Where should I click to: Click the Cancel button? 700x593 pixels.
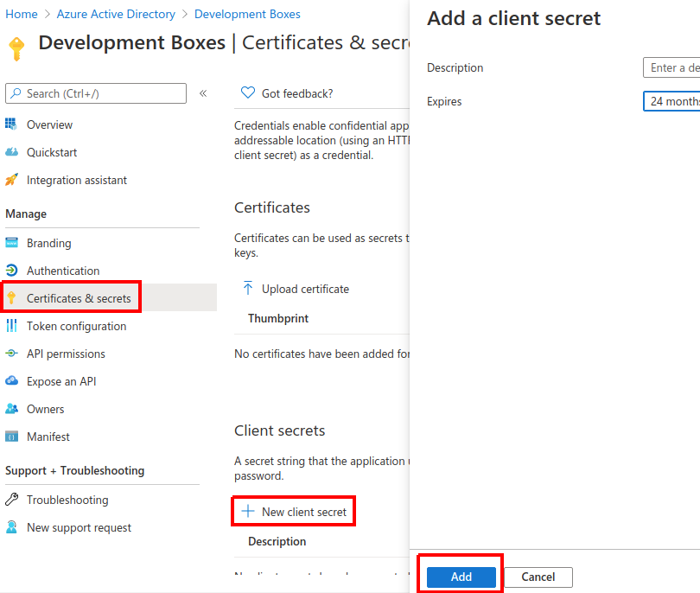538,577
